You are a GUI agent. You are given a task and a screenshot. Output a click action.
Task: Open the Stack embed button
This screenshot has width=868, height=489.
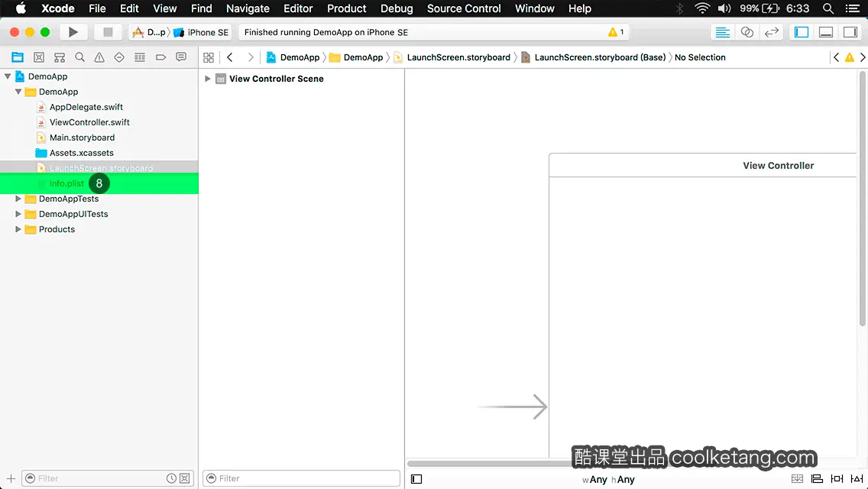click(x=797, y=479)
